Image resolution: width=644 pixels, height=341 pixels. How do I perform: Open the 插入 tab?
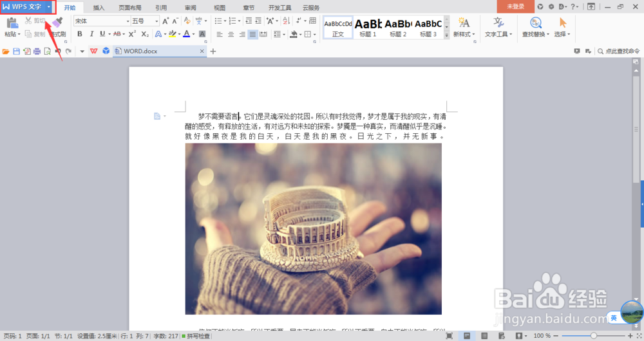(x=99, y=7)
